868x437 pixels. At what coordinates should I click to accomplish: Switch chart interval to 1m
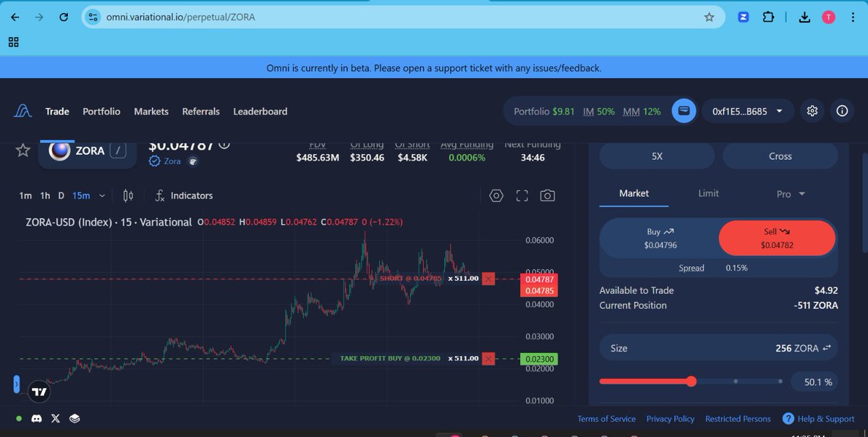pyautogui.click(x=25, y=195)
